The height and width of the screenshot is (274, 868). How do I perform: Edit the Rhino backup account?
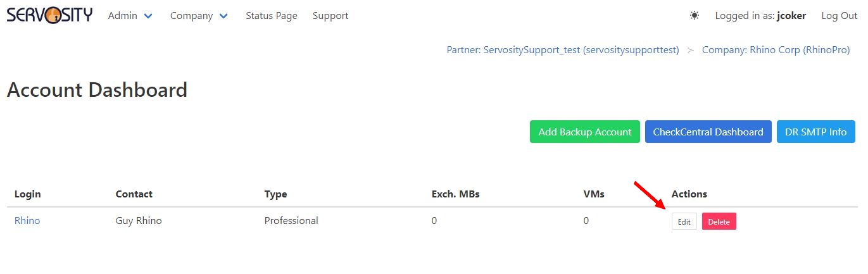click(x=684, y=221)
